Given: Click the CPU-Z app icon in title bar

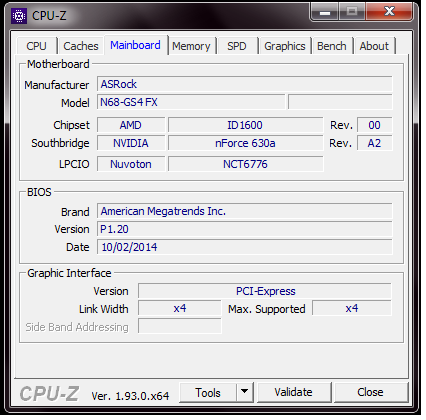Looking at the screenshot, I should pos(19,16).
